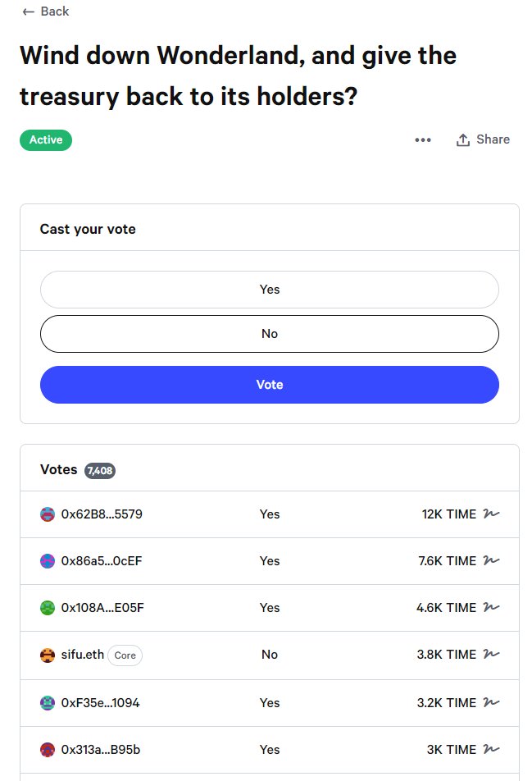Click the back arrow icon
This screenshot has width=532, height=781.
29,11
